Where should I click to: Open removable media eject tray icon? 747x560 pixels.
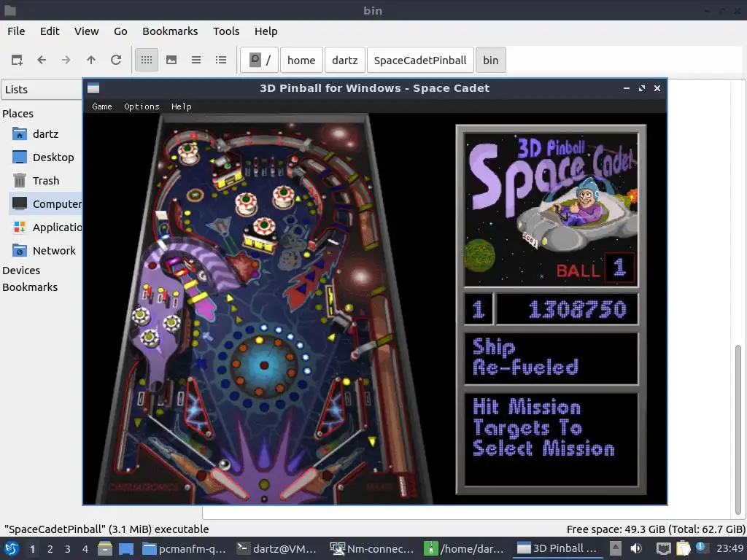[616, 549]
